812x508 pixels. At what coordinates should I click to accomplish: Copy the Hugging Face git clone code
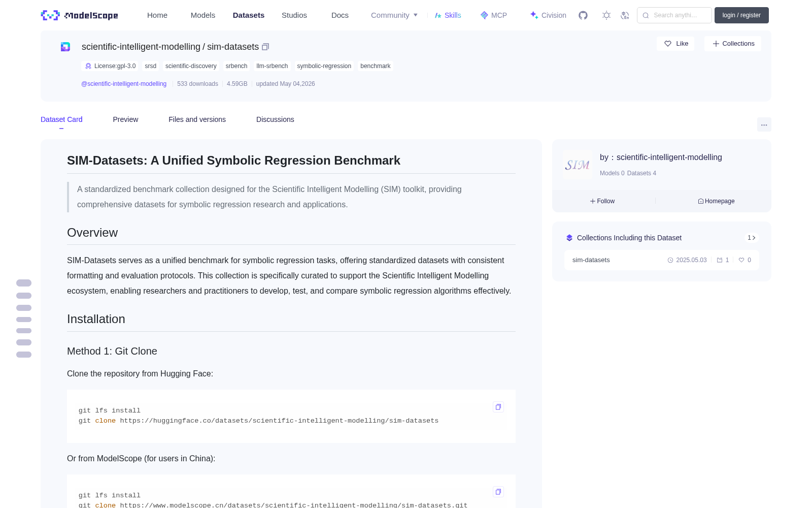point(498,407)
